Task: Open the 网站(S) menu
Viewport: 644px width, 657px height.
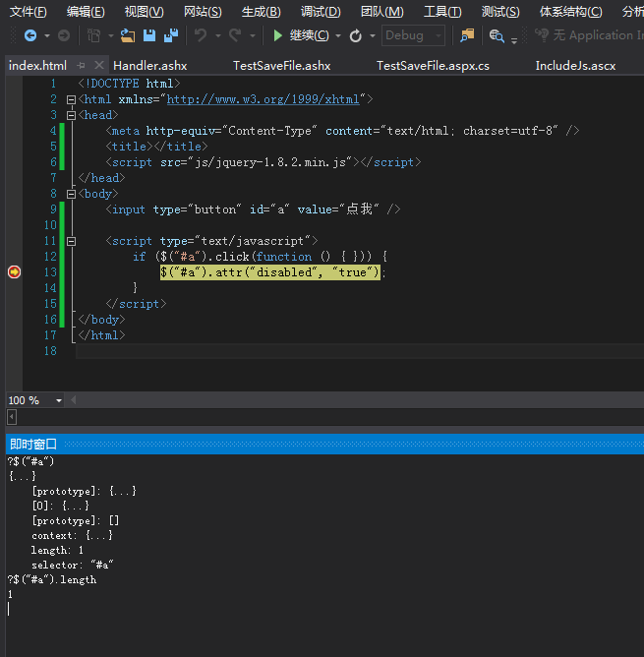Action: 203,12
